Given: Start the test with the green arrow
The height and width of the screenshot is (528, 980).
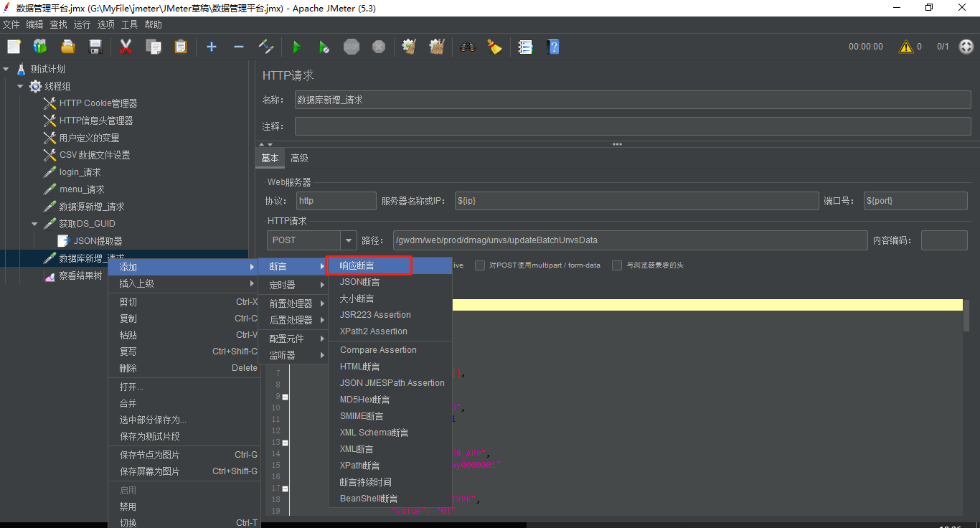Looking at the screenshot, I should (297, 47).
